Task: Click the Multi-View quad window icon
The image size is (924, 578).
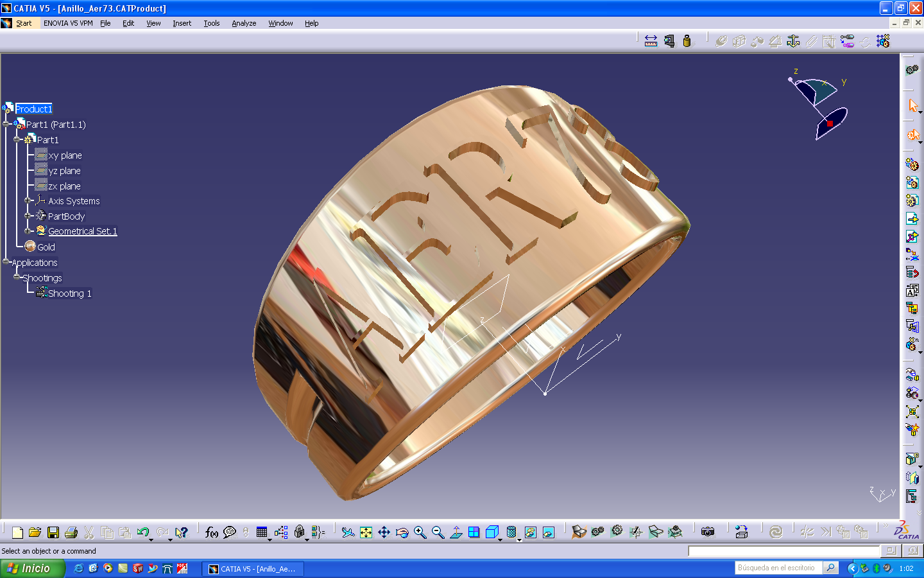Action: (474, 532)
